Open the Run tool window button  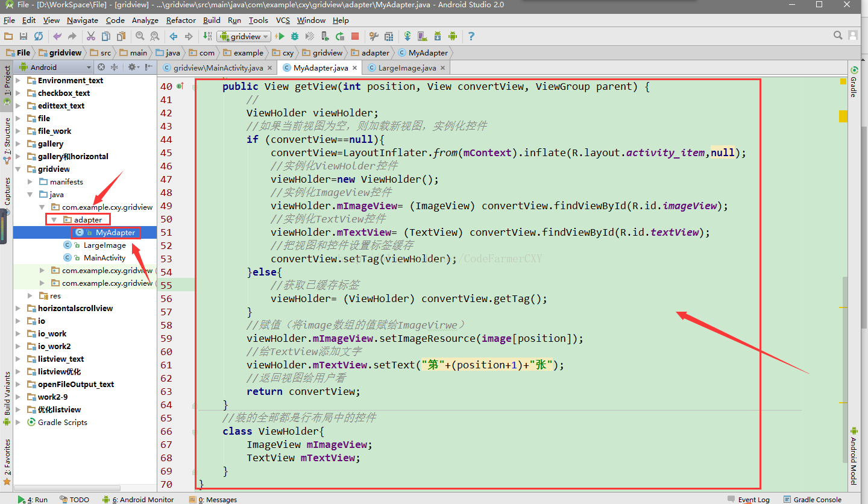[33, 499]
